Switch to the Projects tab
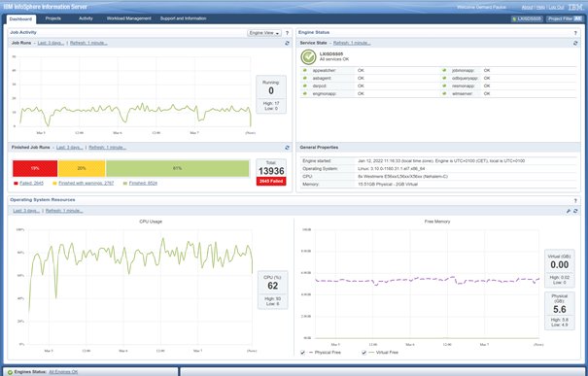This screenshot has height=376, width=588. pyautogui.click(x=53, y=18)
